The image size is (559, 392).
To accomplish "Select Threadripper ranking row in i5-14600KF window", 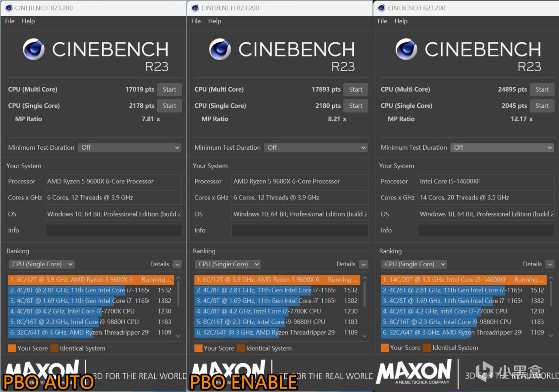I will 464,333.
